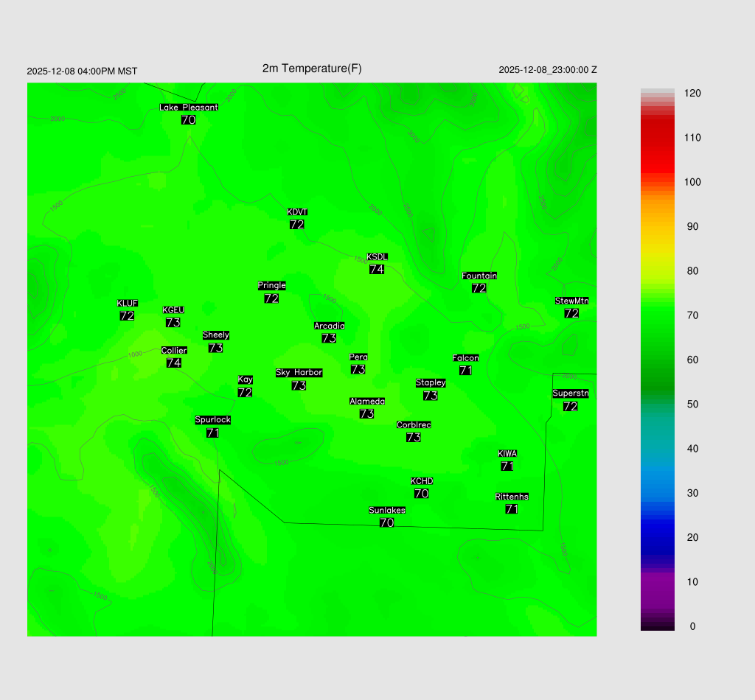Click the MST local timestamp text

click(x=82, y=71)
